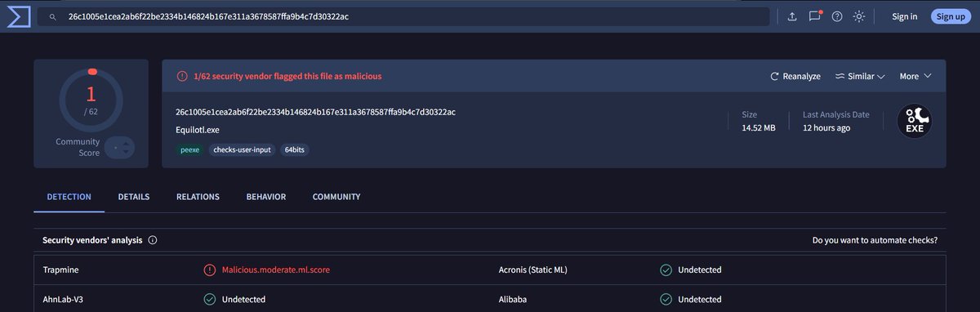
Task: Toggle the light/dark theme sun icon
Action: [859, 16]
